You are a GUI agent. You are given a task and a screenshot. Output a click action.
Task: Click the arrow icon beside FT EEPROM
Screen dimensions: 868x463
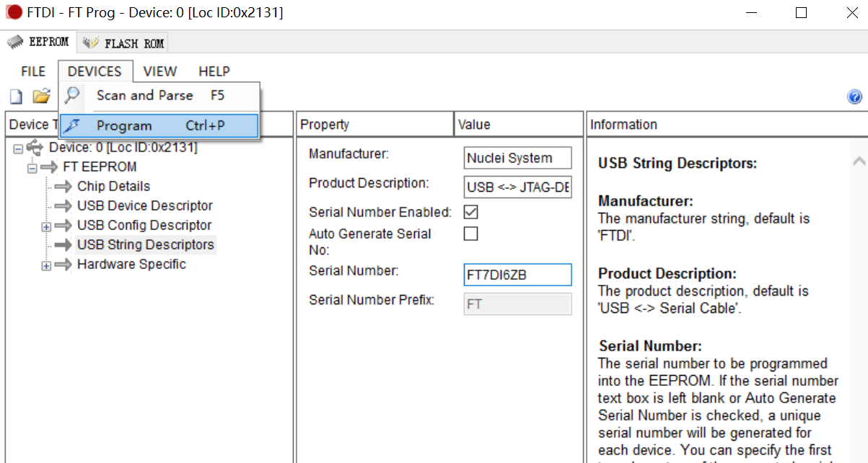coord(50,167)
